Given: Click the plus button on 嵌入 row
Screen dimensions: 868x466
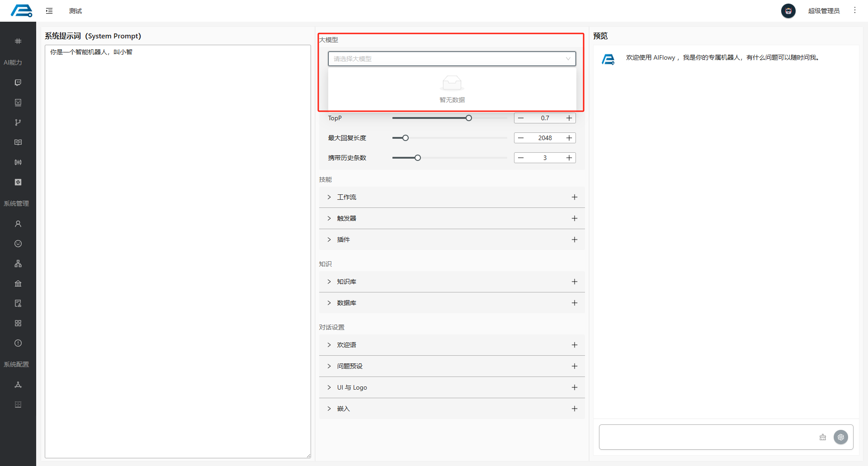Looking at the screenshot, I should [575, 409].
